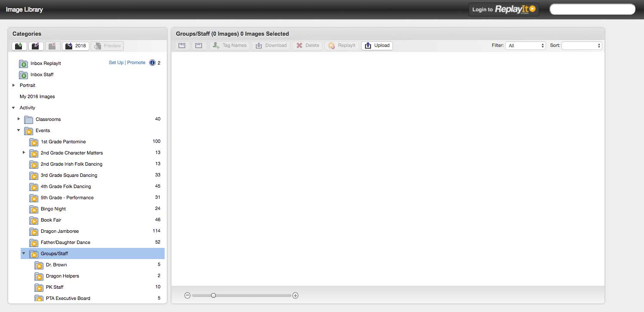Click the Image Library title
644x312 pixels.
[24, 9]
